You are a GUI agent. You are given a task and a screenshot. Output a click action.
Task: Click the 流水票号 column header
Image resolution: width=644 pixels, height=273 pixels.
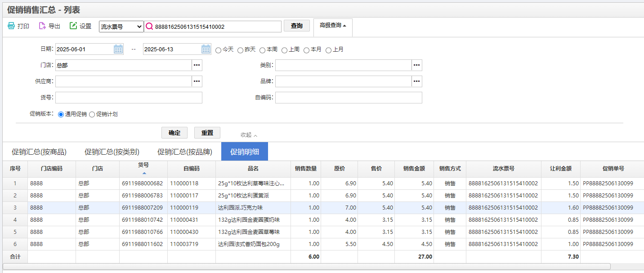(504, 169)
